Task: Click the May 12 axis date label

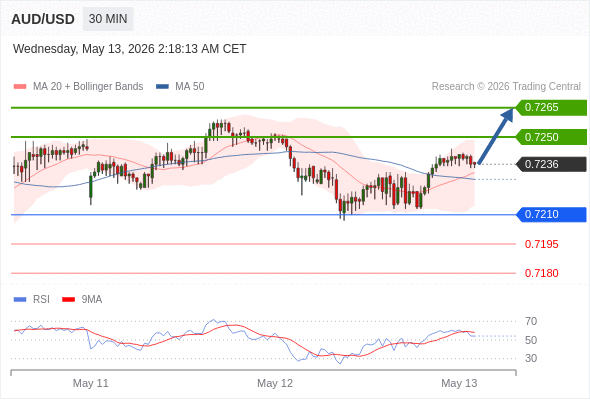Action: pos(275,383)
